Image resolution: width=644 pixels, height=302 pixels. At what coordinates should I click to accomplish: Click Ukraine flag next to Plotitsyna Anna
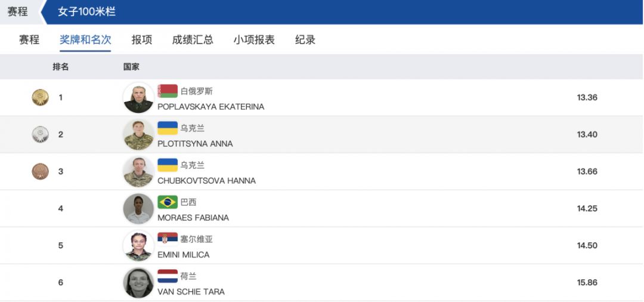coord(168,128)
